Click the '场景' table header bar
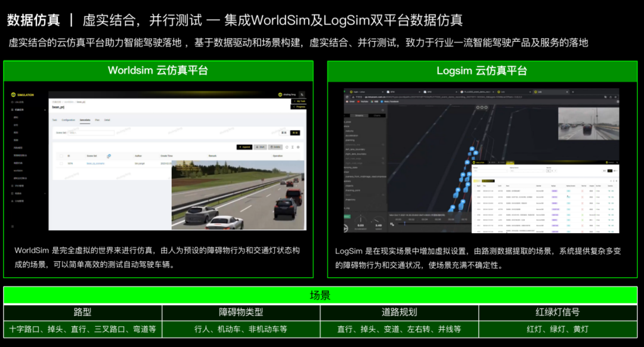 coord(320,295)
